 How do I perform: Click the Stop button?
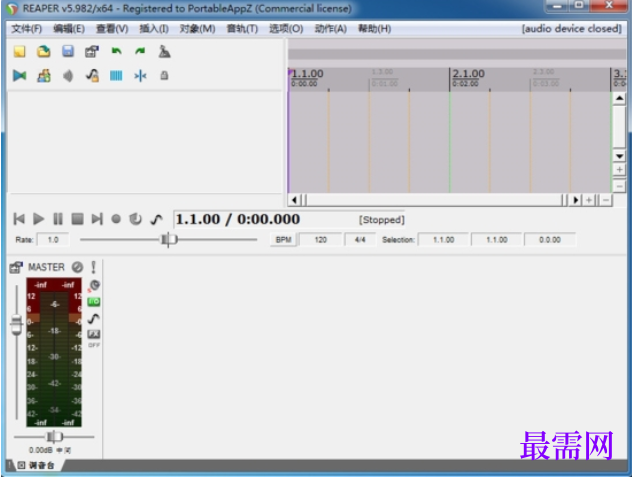click(77, 219)
